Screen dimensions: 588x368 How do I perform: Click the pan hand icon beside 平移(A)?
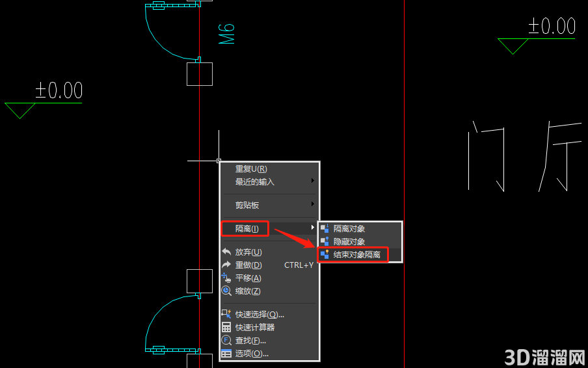point(226,278)
